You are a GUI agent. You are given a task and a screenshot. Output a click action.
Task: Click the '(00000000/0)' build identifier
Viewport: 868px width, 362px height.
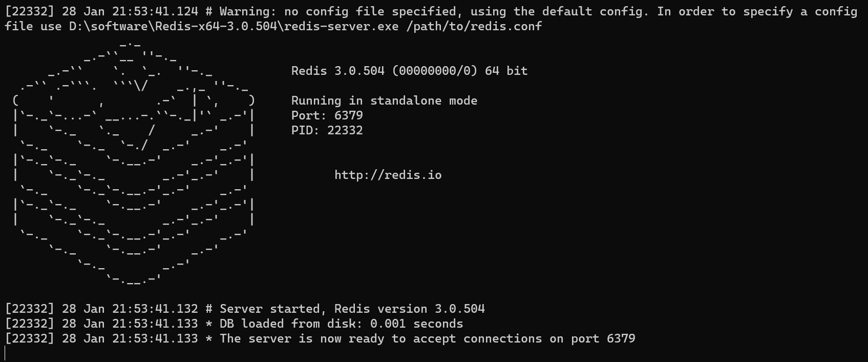434,71
